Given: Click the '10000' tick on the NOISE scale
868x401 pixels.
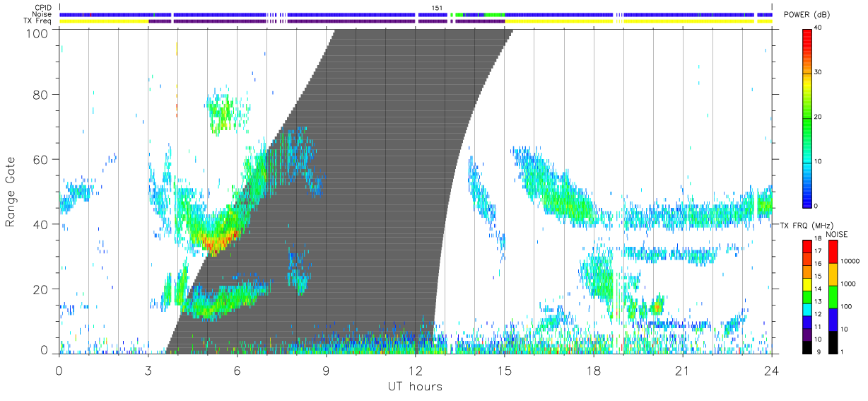Looking at the screenshot, I should [850, 261].
